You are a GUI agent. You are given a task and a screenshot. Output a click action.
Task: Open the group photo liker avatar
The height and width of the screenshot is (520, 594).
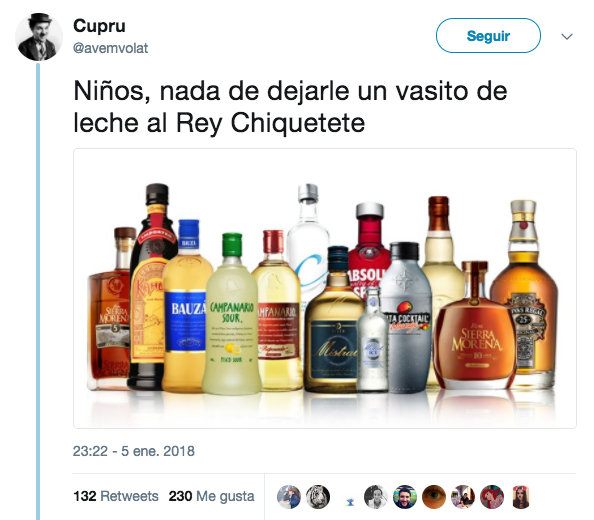pyautogui.click(x=463, y=497)
